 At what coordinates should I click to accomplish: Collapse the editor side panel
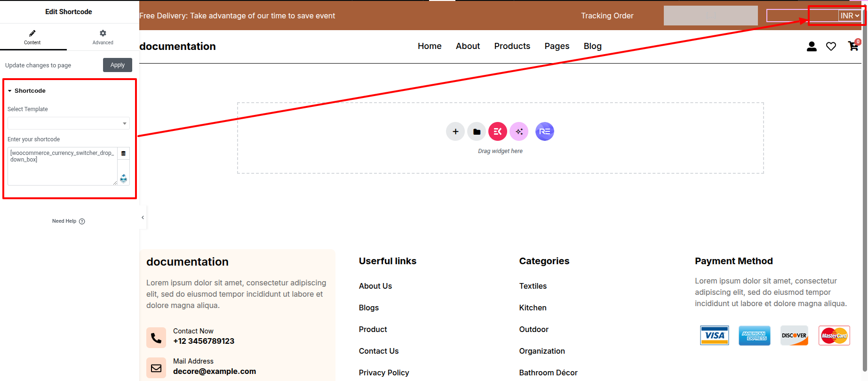tap(143, 217)
